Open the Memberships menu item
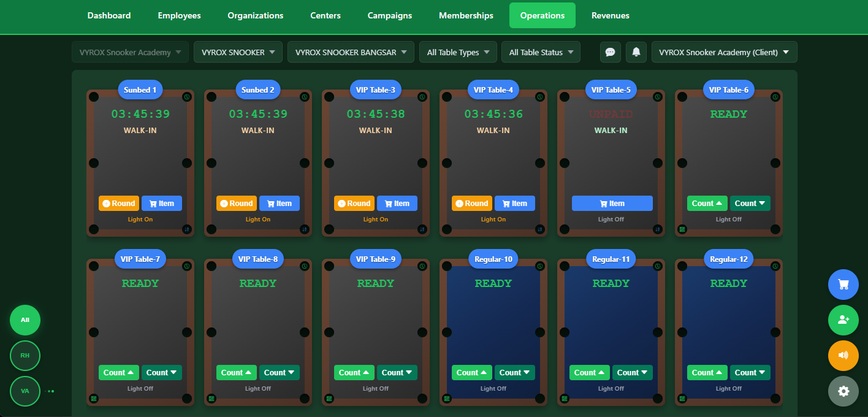The height and width of the screenshot is (417, 868). coord(466,15)
